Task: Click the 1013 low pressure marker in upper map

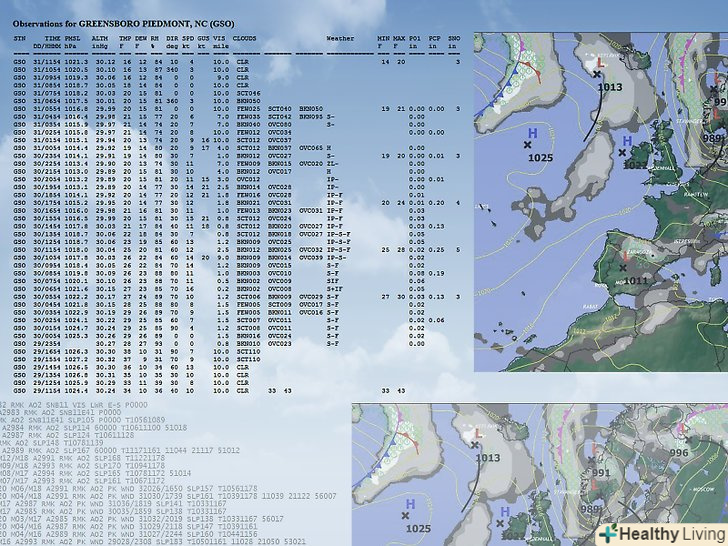Action: click(609, 87)
